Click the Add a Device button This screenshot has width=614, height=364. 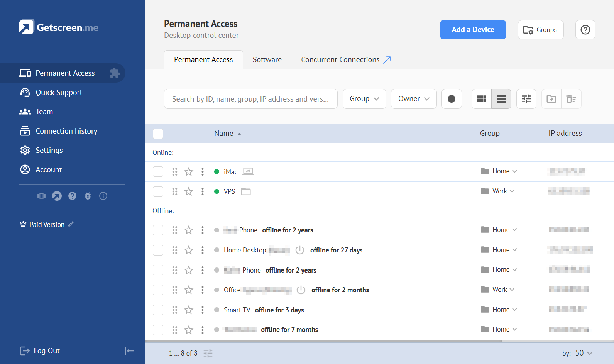point(473,30)
